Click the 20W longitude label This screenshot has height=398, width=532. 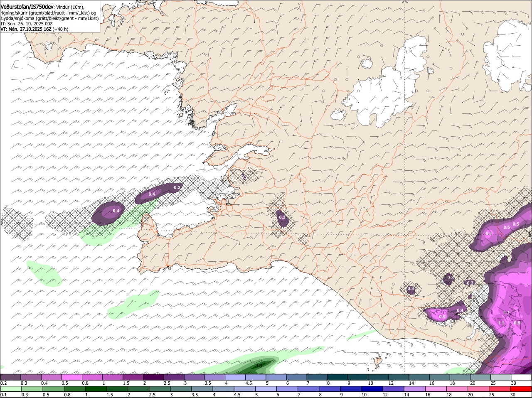[x=405, y=2]
